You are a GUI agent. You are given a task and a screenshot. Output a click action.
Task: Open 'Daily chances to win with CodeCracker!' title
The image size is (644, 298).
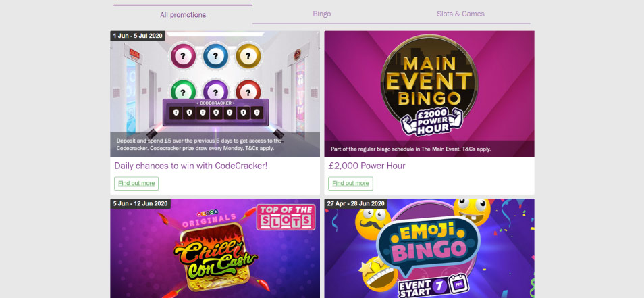tap(191, 166)
